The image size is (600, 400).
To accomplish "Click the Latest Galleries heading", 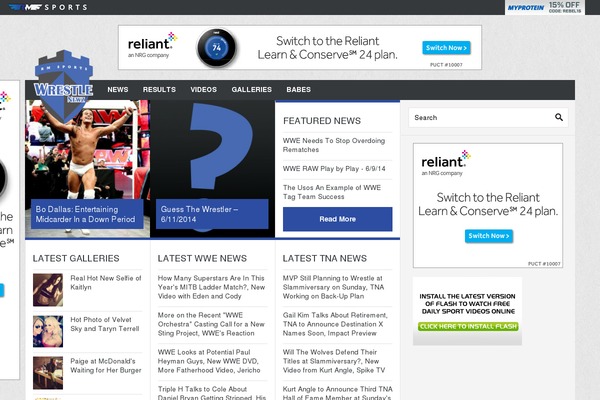I will 76,258.
